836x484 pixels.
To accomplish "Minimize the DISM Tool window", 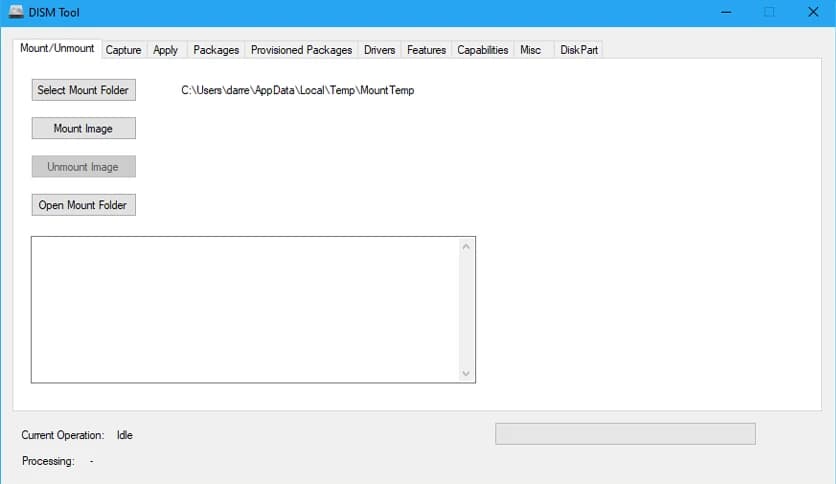I will [x=726, y=12].
